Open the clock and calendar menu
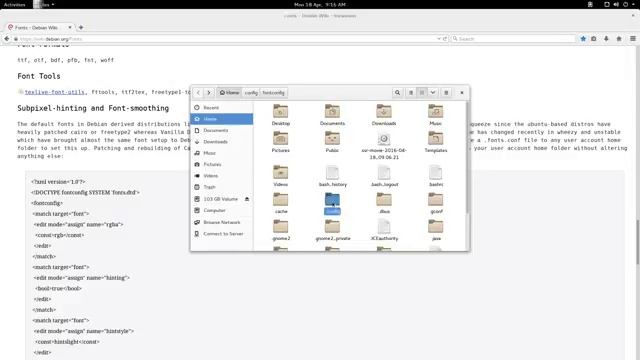The image size is (640, 360). point(320,4)
